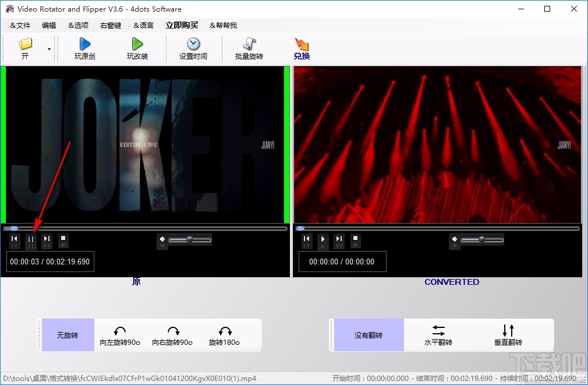Choose 旋转180o rotation option
Screen dimensions: 588x385
224,335
